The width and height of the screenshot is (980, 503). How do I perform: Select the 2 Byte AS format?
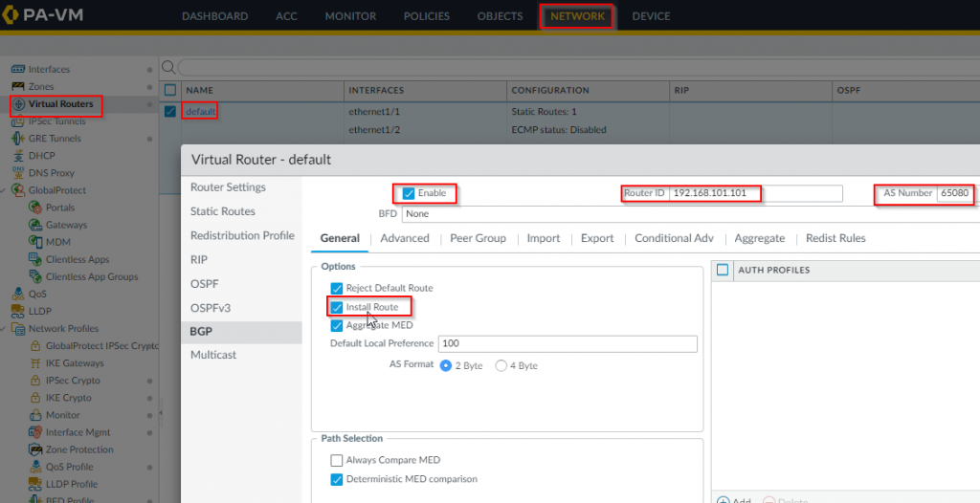[x=446, y=365]
